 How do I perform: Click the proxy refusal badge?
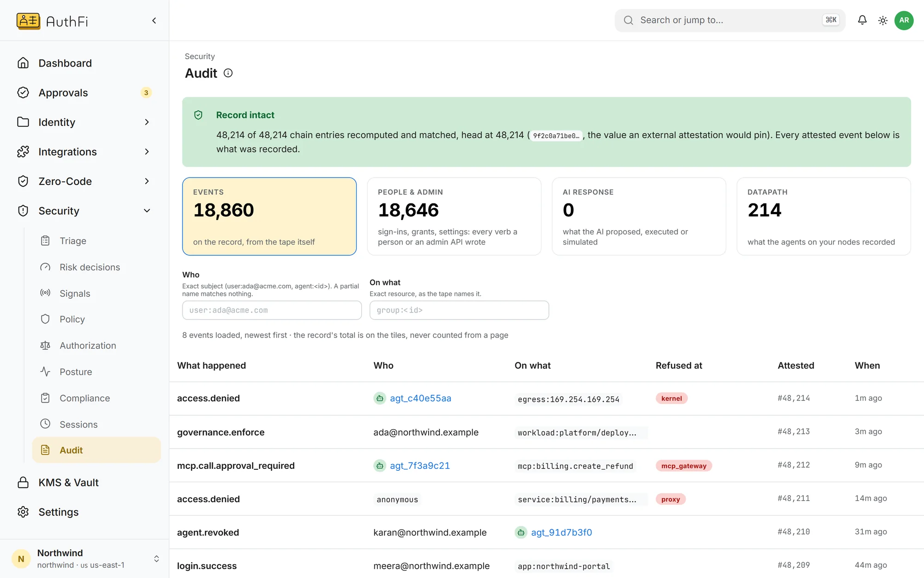pos(671,499)
